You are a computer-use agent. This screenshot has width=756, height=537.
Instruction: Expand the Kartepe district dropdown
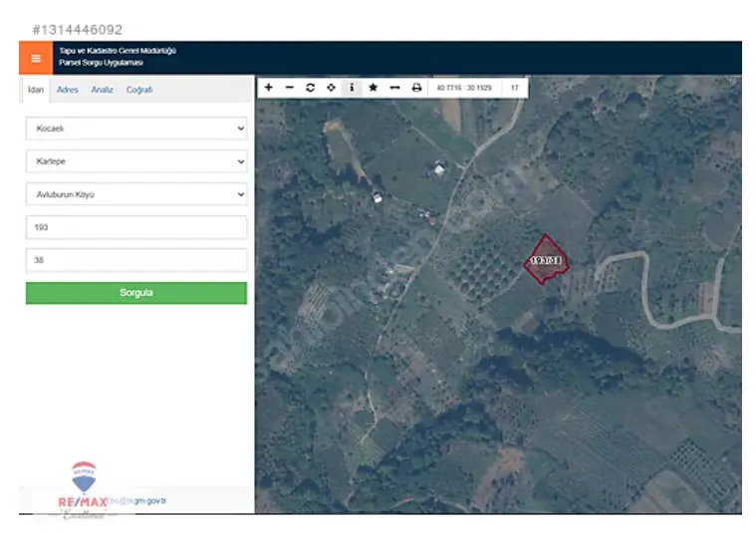click(136, 161)
